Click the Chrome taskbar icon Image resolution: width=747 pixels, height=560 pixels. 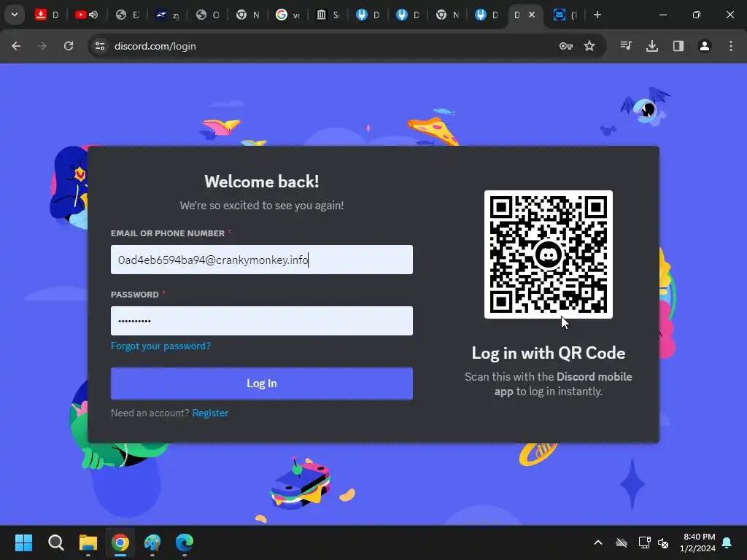[x=120, y=542]
